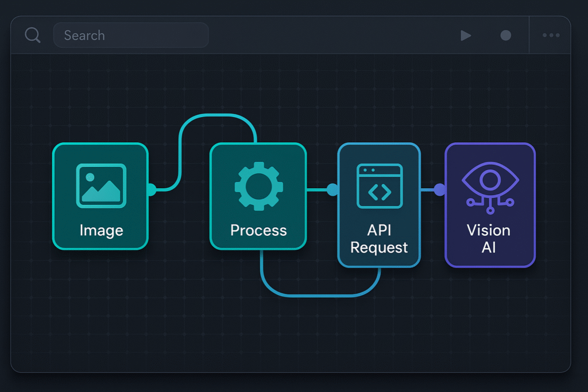Expand options via the three-dot menu
588x392 pixels.
tap(550, 35)
